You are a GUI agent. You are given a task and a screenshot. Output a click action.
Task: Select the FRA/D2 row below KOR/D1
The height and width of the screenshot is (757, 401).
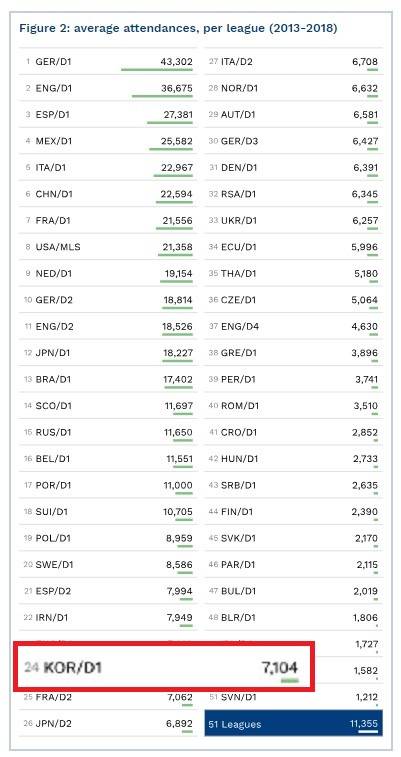tap(108, 697)
